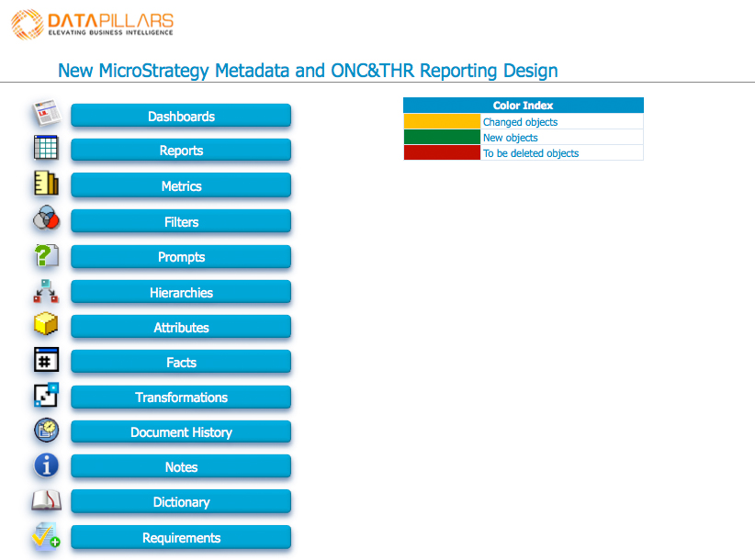Viewport: 755px width, 560px height.
Task: Click the Requirements checkmark icon
Action: (46, 535)
